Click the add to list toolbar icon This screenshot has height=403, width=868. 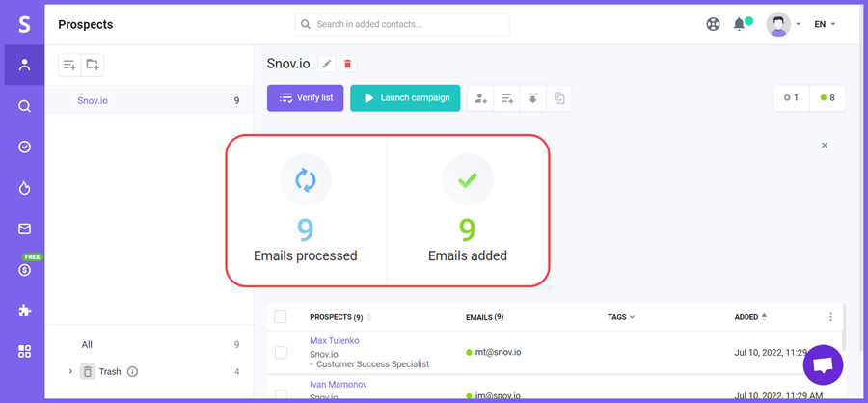[x=506, y=98]
